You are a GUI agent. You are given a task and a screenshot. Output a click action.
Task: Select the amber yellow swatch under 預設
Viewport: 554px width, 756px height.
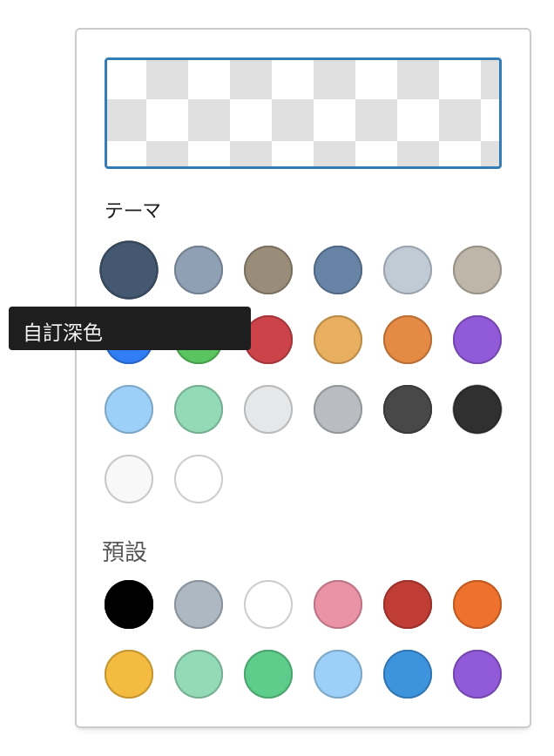click(x=129, y=674)
